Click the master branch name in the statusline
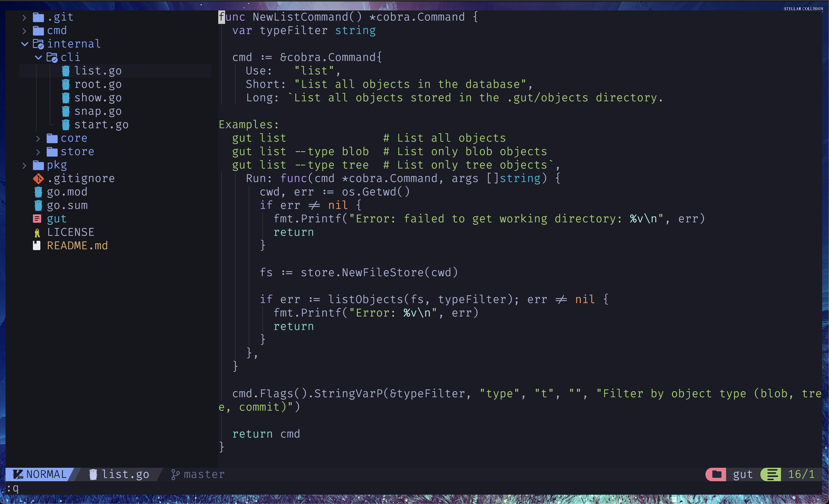The height and width of the screenshot is (504, 829). [x=204, y=474]
